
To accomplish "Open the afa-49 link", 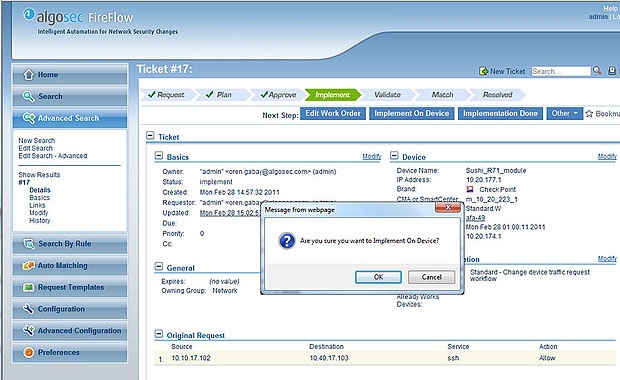I will [x=475, y=217].
